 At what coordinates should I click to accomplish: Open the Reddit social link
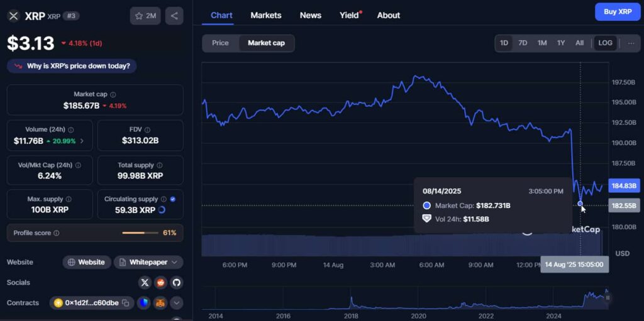160,283
